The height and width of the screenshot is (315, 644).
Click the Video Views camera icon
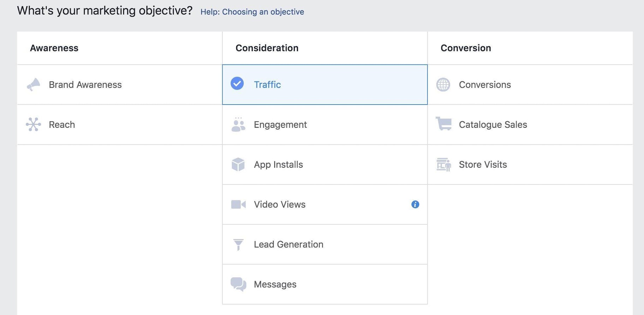click(238, 204)
